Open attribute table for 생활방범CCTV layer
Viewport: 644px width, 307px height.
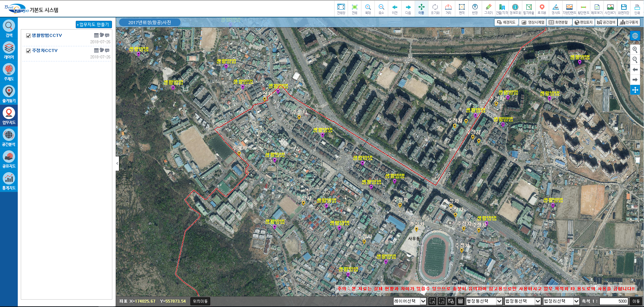coord(96,35)
